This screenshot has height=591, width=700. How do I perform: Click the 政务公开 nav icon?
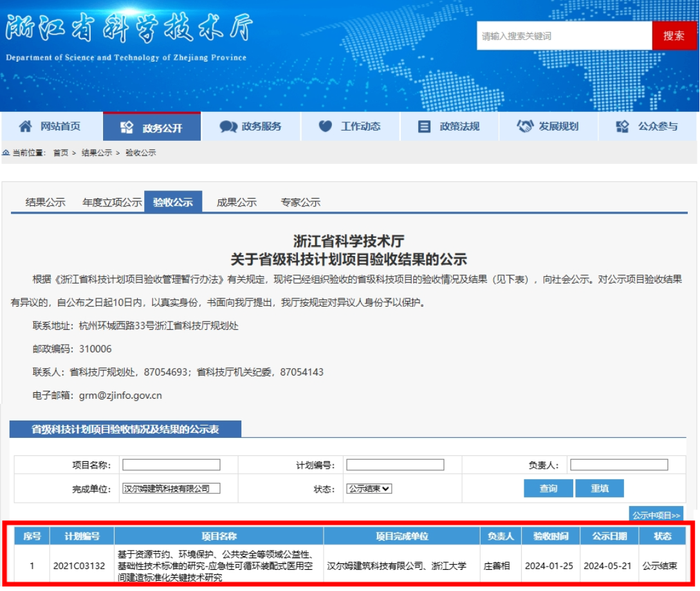(x=127, y=128)
